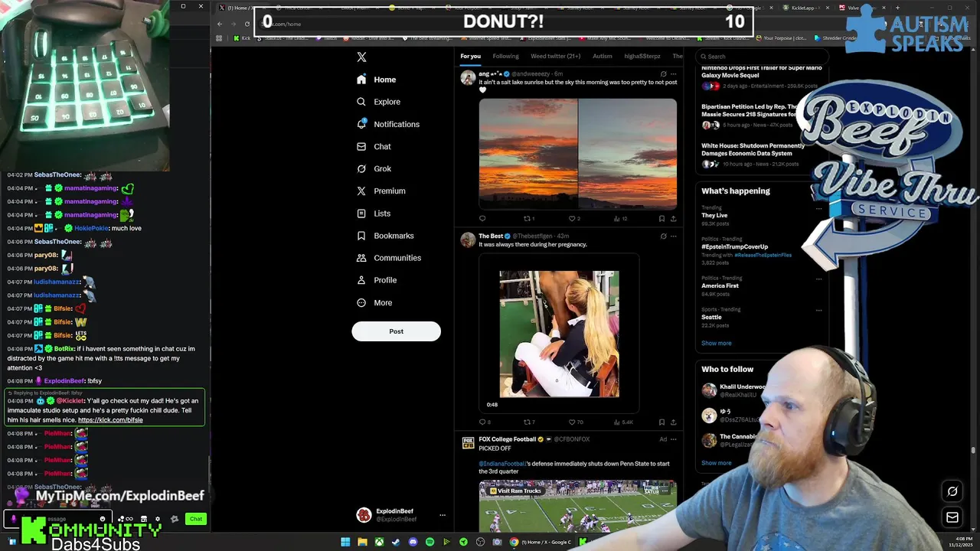Open more options for They Live trend
This screenshot has width=980, height=551.
coord(818,208)
